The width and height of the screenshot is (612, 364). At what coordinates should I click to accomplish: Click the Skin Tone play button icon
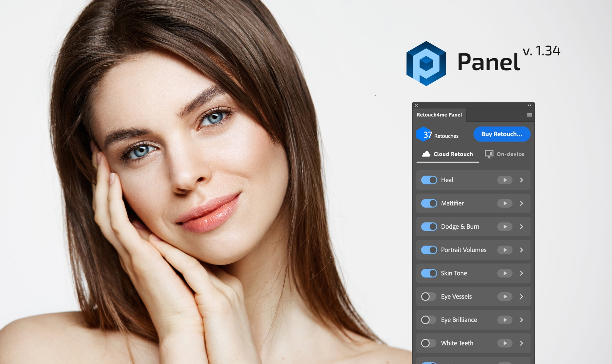click(x=505, y=274)
